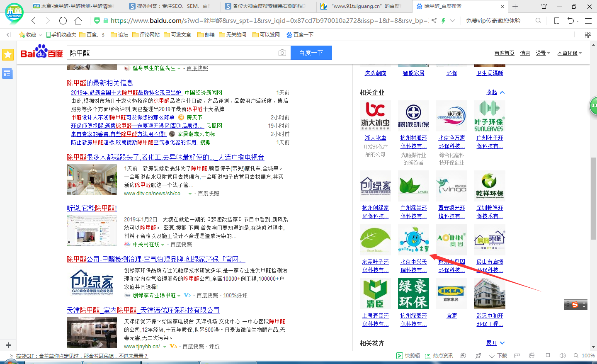The width and height of the screenshot is (597, 364).
Task: Click the Baidu search input with 除甲醛
Action: click(x=172, y=53)
